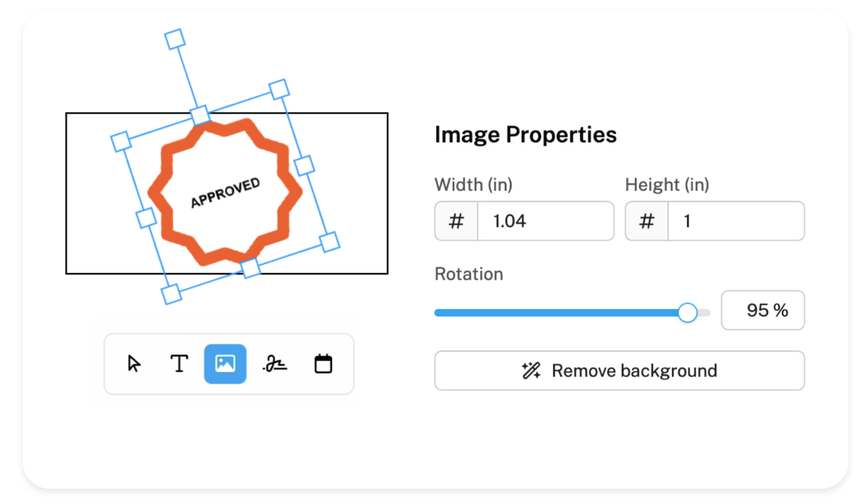This screenshot has height=504, width=866.
Task: Select the Text tool
Action: coord(179,364)
